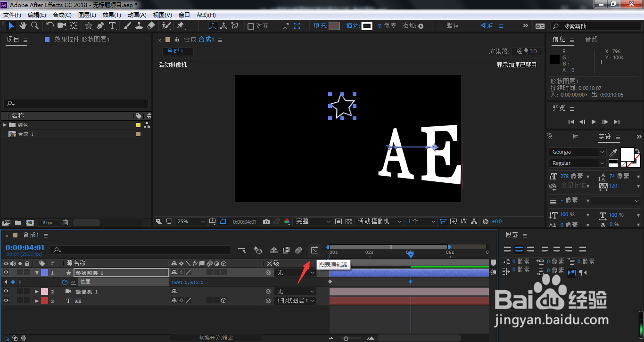Open the 动画(A) menu
This screenshot has width=644, height=342.
(137, 15)
